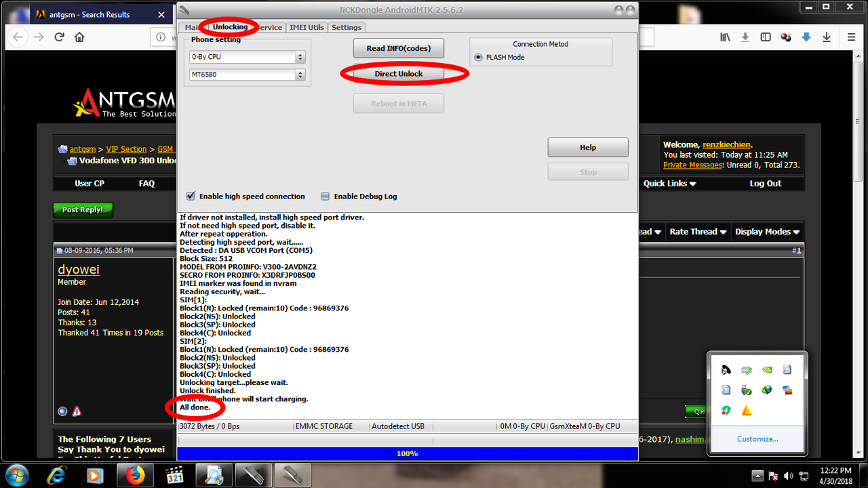868x488 pixels.
Task: Click the 100% progress bar
Action: [x=407, y=453]
